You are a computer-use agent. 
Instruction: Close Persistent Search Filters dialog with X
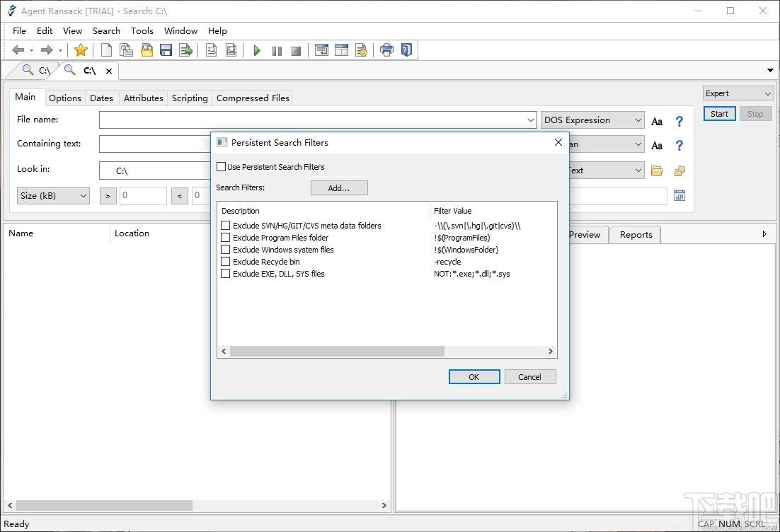click(558, 142)
